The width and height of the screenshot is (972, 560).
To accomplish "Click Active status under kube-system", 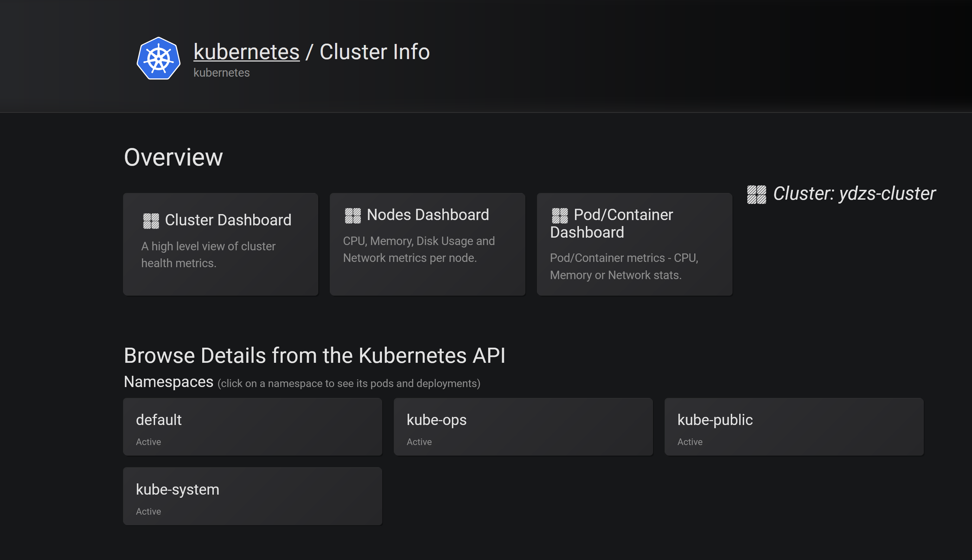I will coord(148,511).
